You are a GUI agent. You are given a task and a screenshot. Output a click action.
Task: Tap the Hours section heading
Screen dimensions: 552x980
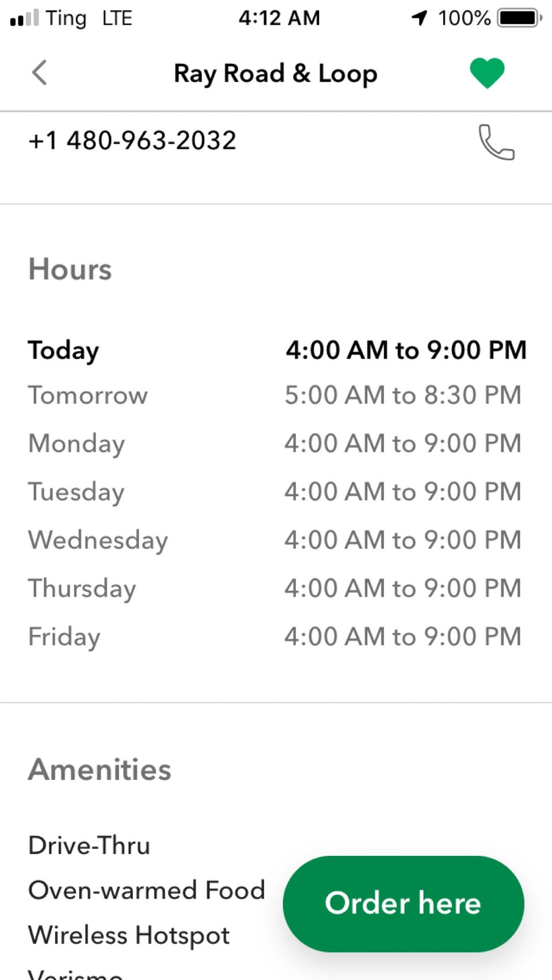click(x=70, y=269)
